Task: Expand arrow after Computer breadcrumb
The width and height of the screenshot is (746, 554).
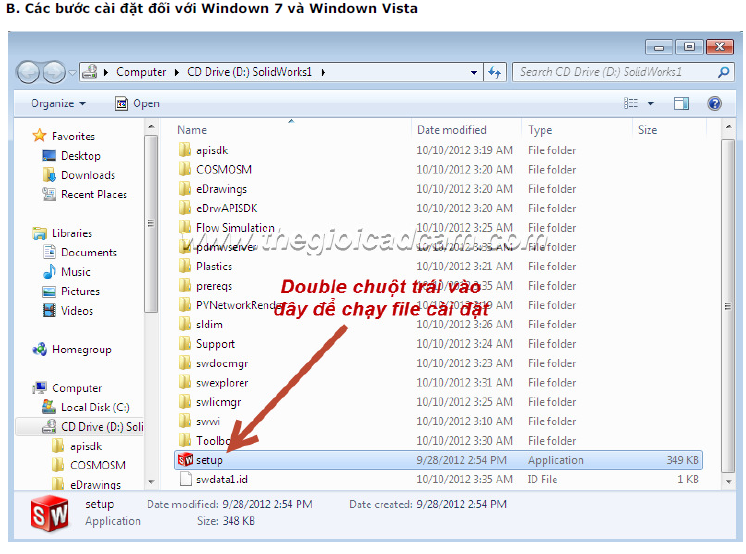Action: tap(177, 72)
